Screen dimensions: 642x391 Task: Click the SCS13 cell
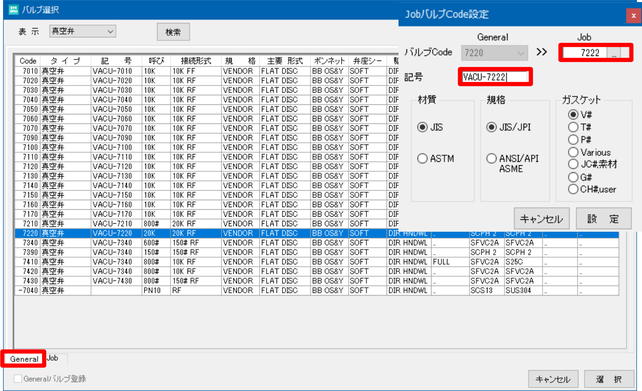click(486, 290)
